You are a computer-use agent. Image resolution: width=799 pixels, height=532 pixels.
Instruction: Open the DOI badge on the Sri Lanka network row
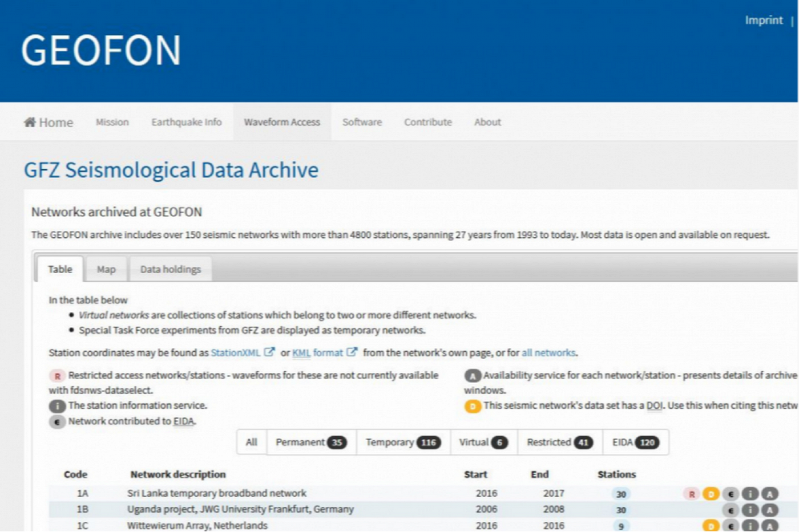[711, 494]
